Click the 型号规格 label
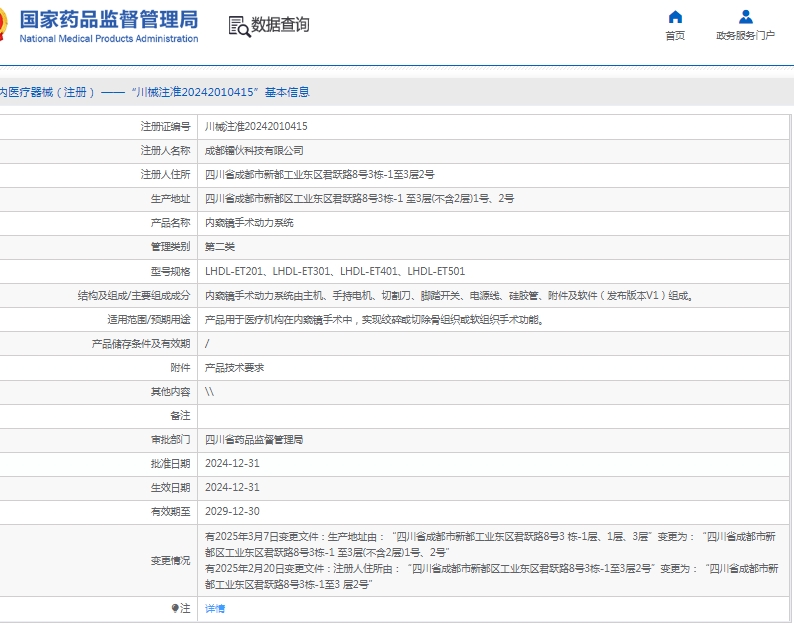The image size is (794, 629). [170, 271]
